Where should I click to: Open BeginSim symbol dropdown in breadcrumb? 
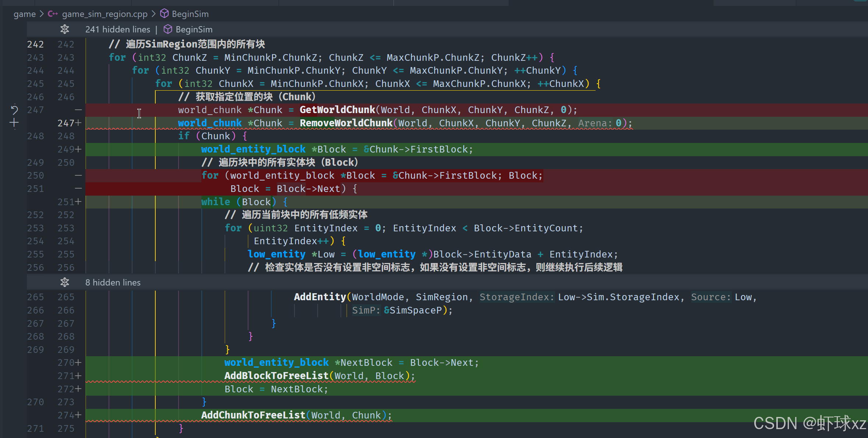tap(190, 14)
